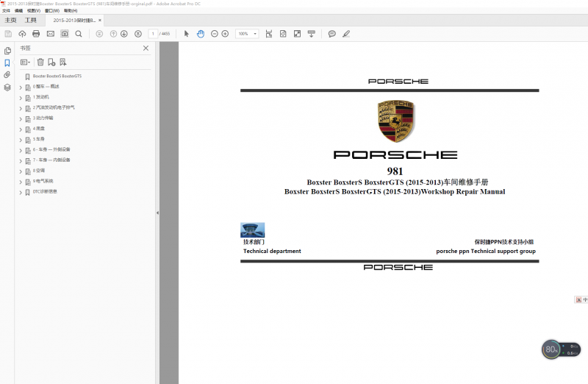The width and height of the screenshot is (588, 384).
Task: Open the 7 - 车身 — 内侧设备 bookmark
Action: click(x=51, y=160)
